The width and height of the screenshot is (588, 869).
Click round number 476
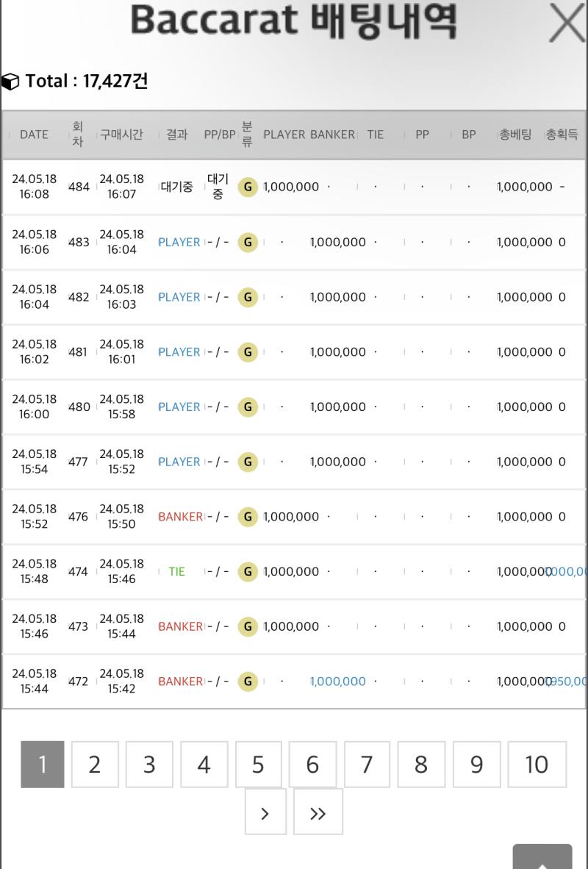pyautogui.click(x=78, y=517)
